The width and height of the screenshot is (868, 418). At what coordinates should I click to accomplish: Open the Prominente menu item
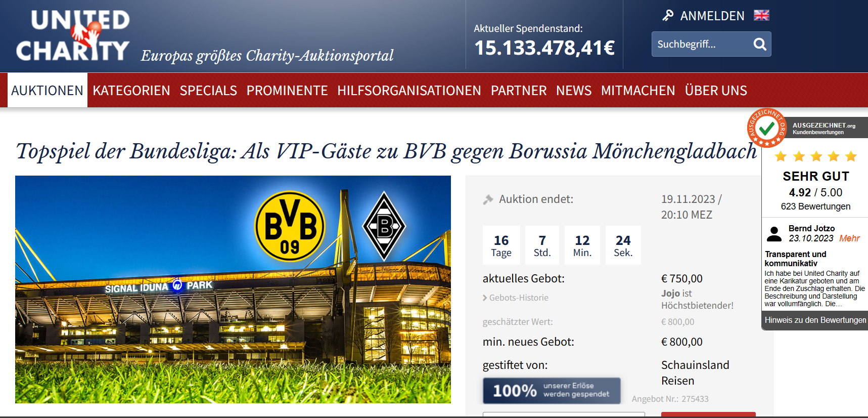(287, 91)
